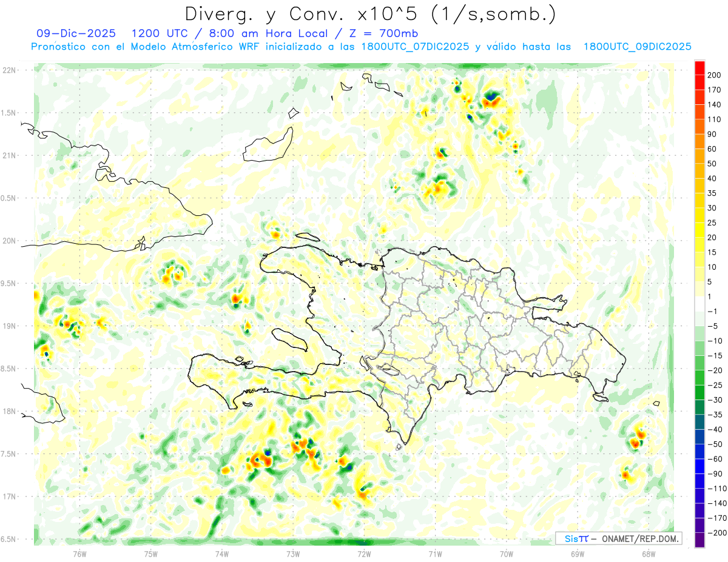The height and width of the screenshot is (562, 728).
Task: Click color scale value '25'
Action: [x=713, y=223]
